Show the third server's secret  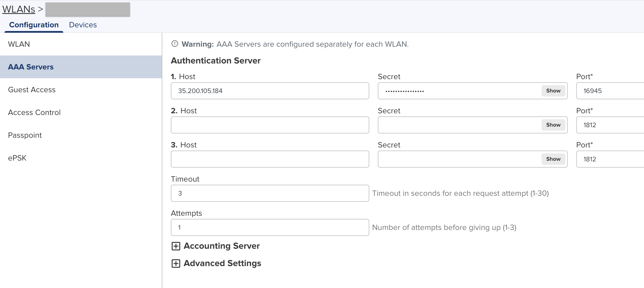click(x=553, y=159)
